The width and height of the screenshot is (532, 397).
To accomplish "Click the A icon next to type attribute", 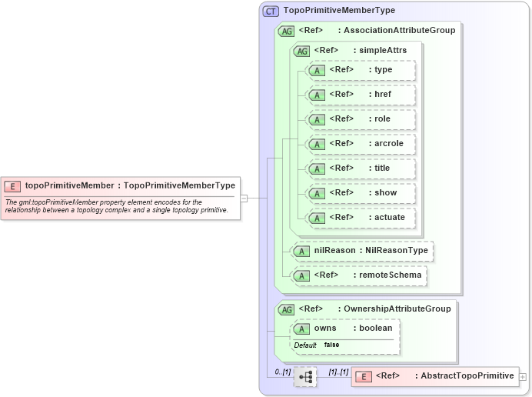I will pos(317,71).
